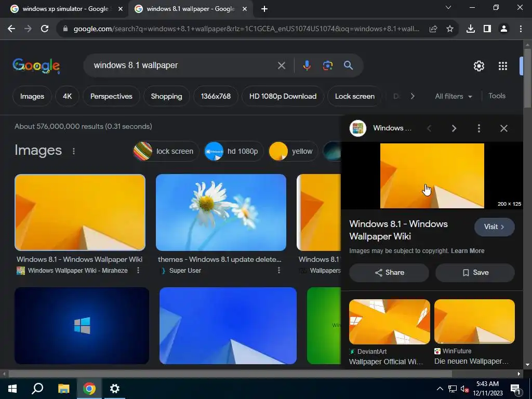
Task: Clear the search box text
Action: point(281,65)
